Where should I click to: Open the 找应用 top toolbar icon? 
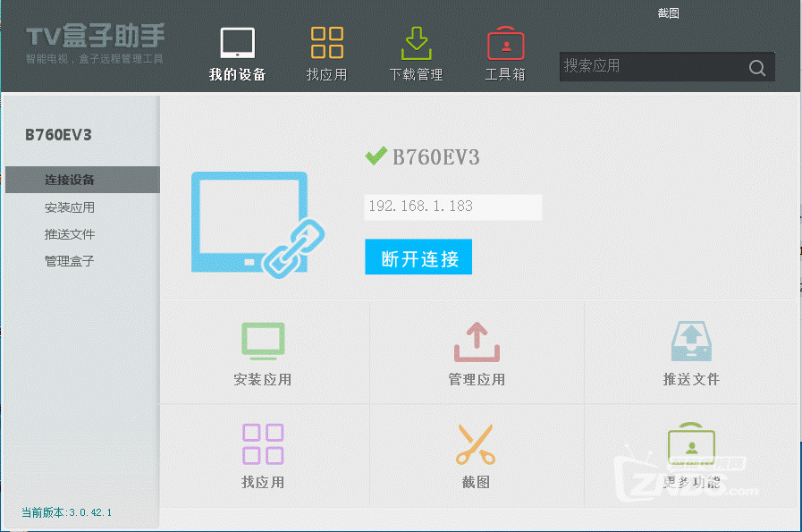[326, 44]
